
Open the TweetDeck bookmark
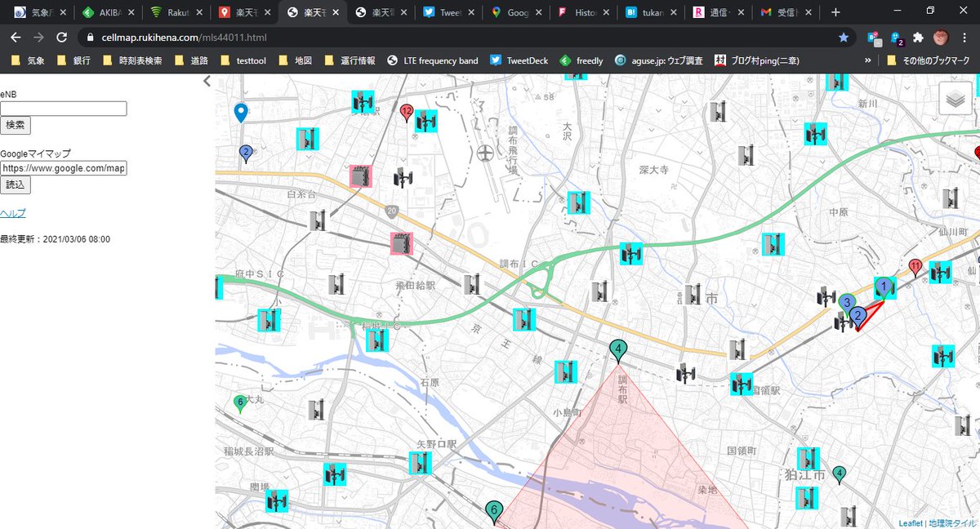(x=520, y=60)
